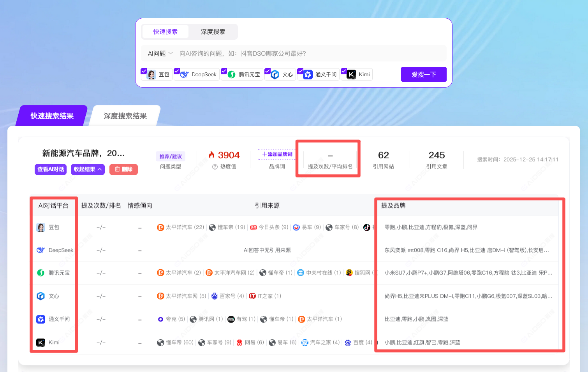Click the Wenxin icon in results table
Screen dimensions: 588x372
coord(41,296)
